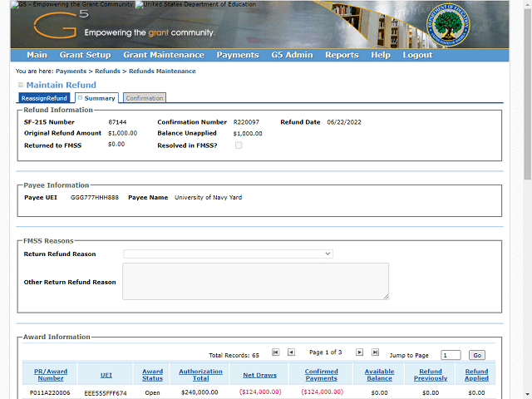Image resolution: width=532 pixels, height=399 pixels.
Task: Go to next page of award records
Action: coord(359,352)
